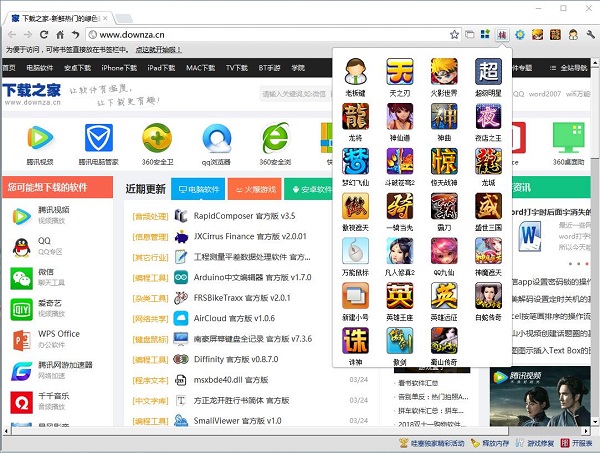Open the 盛世三国 game icon

[x=488, y=206]
